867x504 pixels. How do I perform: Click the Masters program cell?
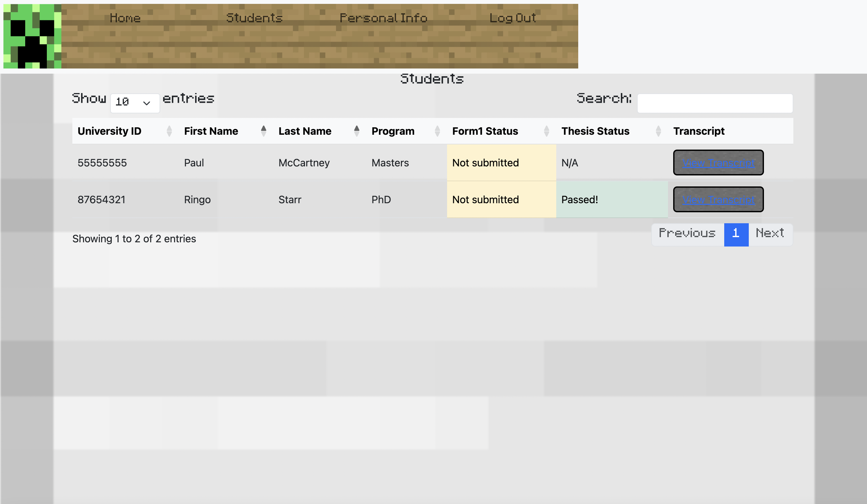(x=406, y=163)
